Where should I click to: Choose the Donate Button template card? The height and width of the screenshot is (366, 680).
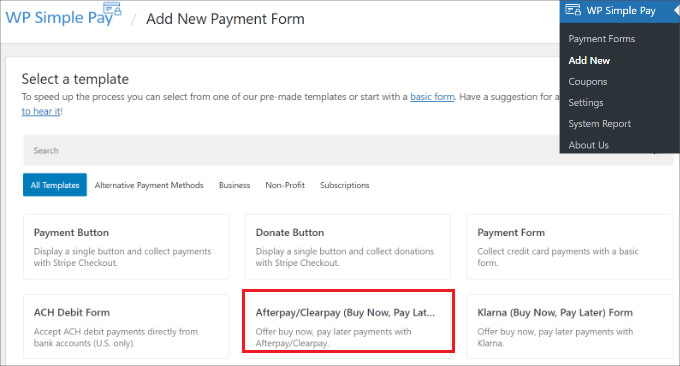348,247
